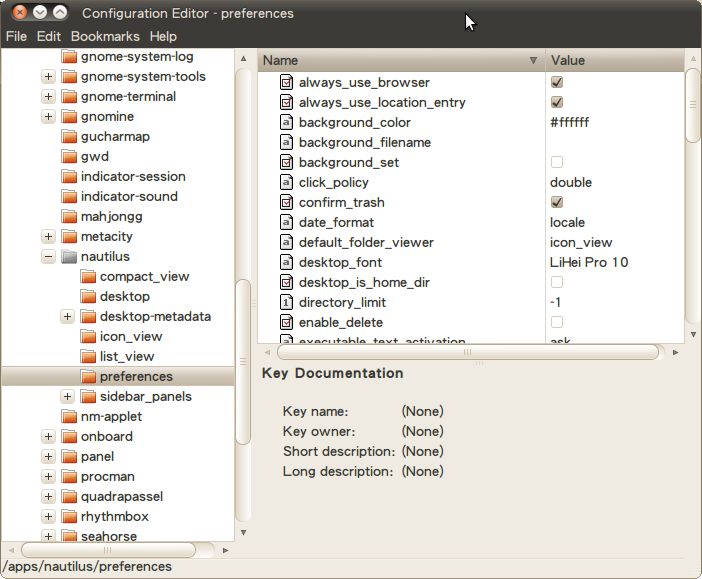702x579 pixels.
Task: Open the File menu
Action: pos(16,36)
